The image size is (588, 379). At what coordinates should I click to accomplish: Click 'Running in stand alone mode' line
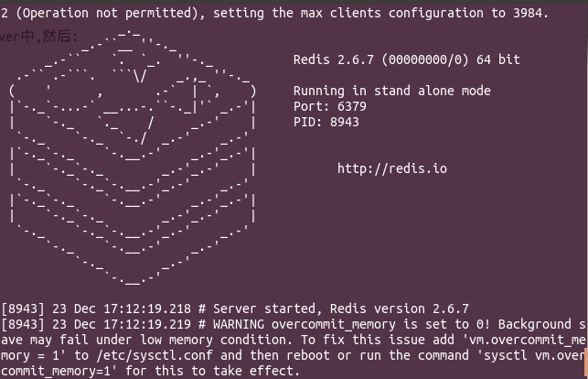click(392, 91)
